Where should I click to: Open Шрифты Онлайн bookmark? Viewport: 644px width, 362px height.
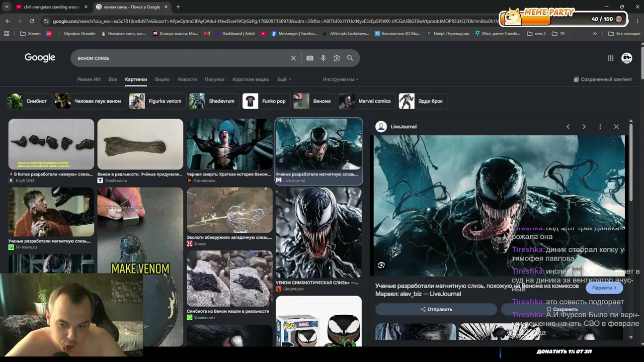75,34
